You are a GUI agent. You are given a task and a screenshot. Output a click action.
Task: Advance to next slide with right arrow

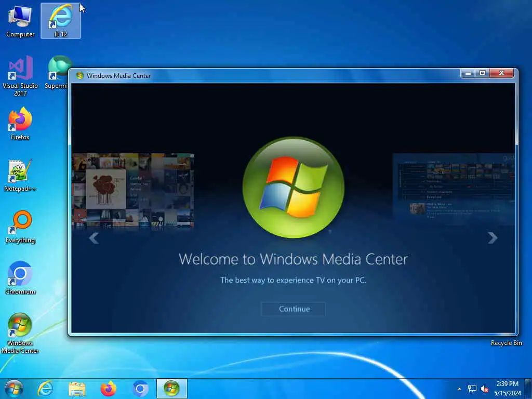point(493,238)
